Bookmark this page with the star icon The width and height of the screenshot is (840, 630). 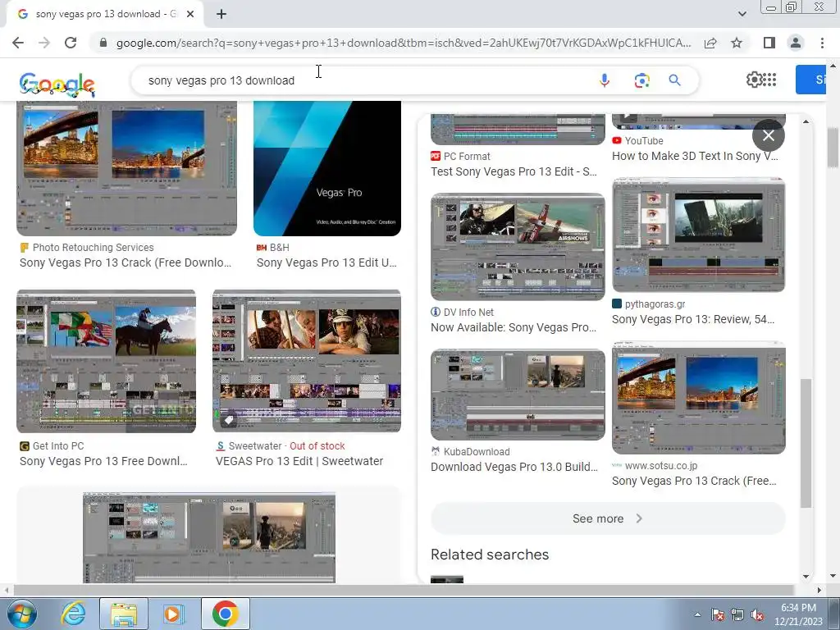click(737, 43)
